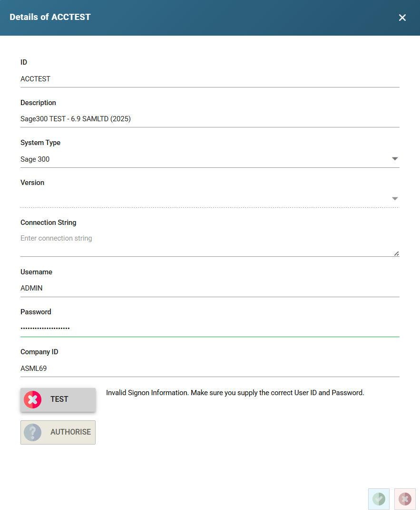
Task: Click the red failed-status icon on TEST
Action: click(33, 399)
